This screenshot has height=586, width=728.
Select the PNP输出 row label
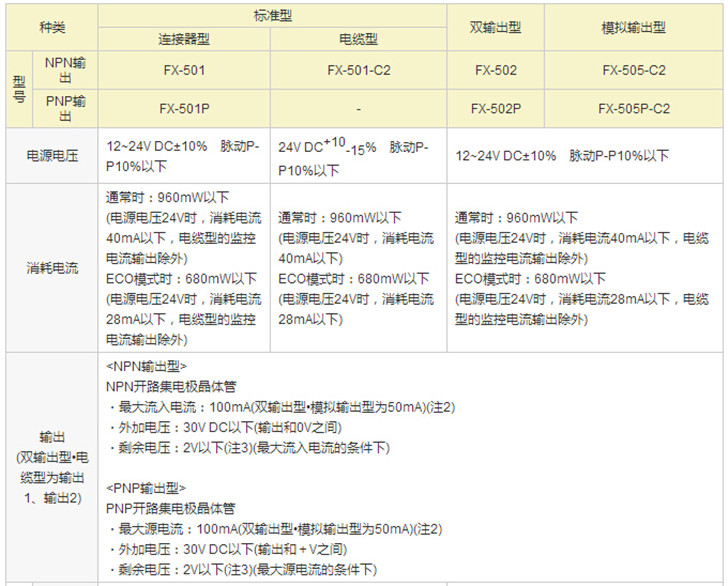click(x=65, y=109)
